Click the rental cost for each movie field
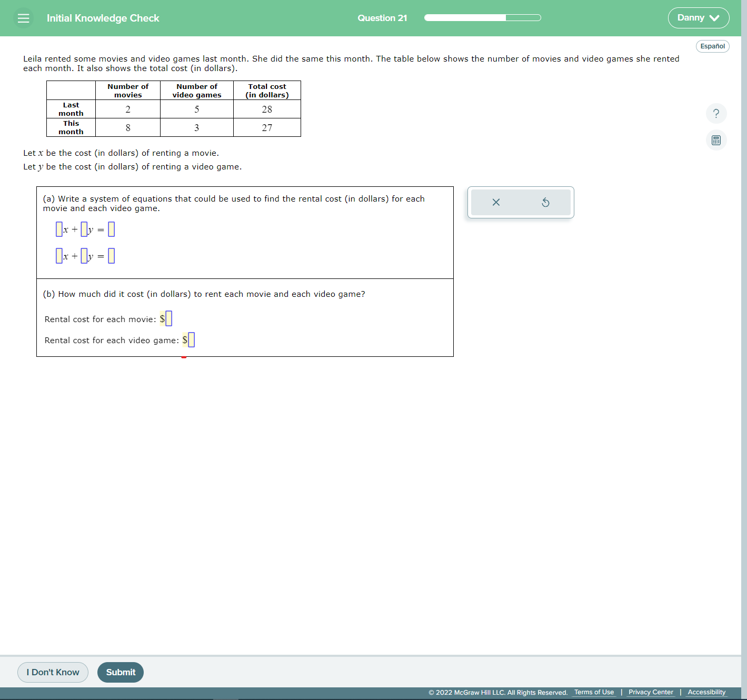The width and height of the screenshot is (747, 700). 168,318
